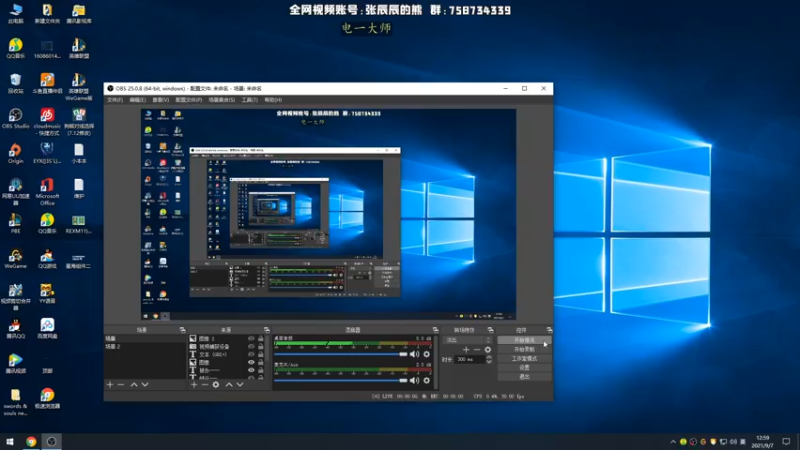Viewport: 800px width, 450px height.
Task: Click the OBS icon on the taskbar
Action: click(x=52, y=441)
